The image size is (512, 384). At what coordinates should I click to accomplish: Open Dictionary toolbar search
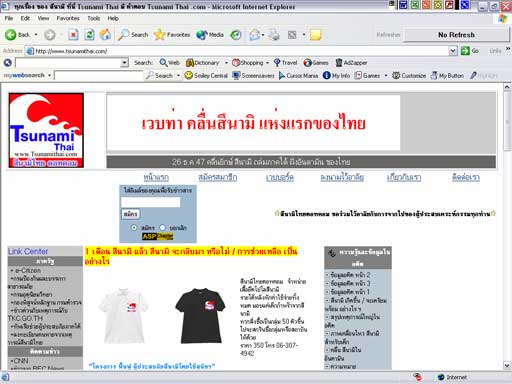pos(203,63)
